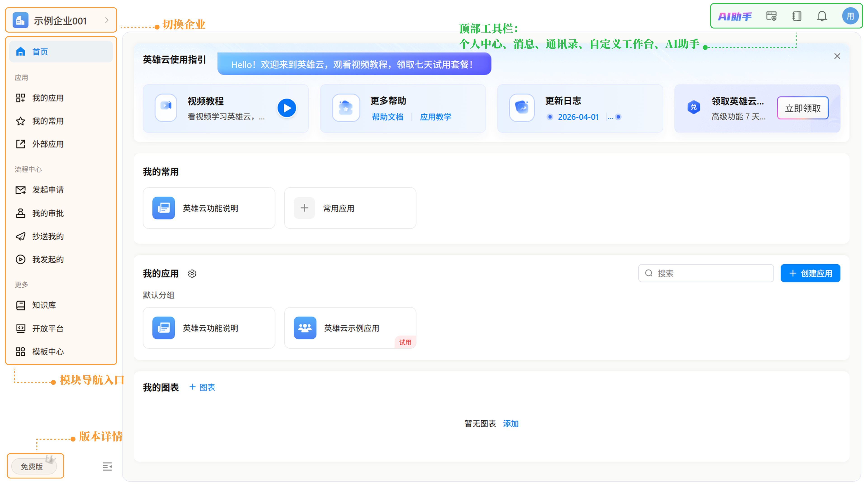Viewport: 868px width, 488px height.
Task: Go to 我的审批 in the sidebar
Action: click(48, 213)
